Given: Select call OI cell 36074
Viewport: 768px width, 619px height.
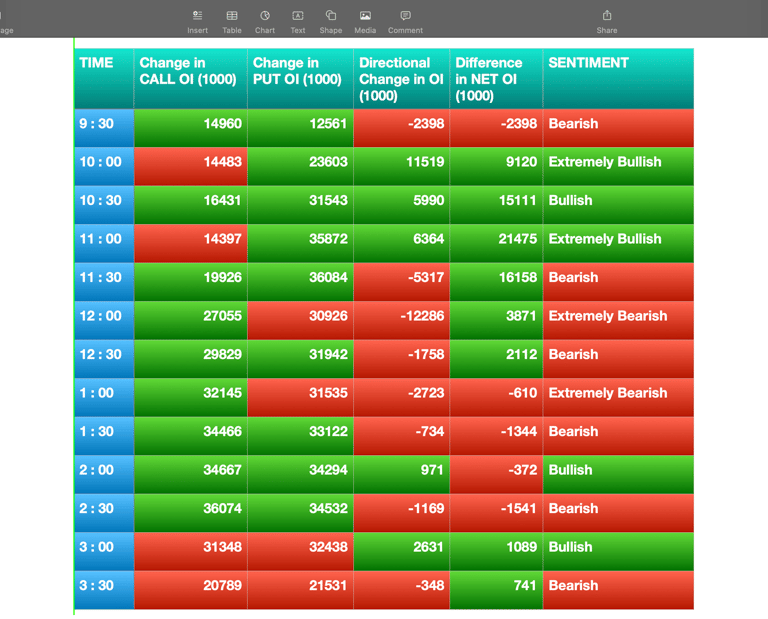Looking at the screenshot, I should [x=191, y=513].
